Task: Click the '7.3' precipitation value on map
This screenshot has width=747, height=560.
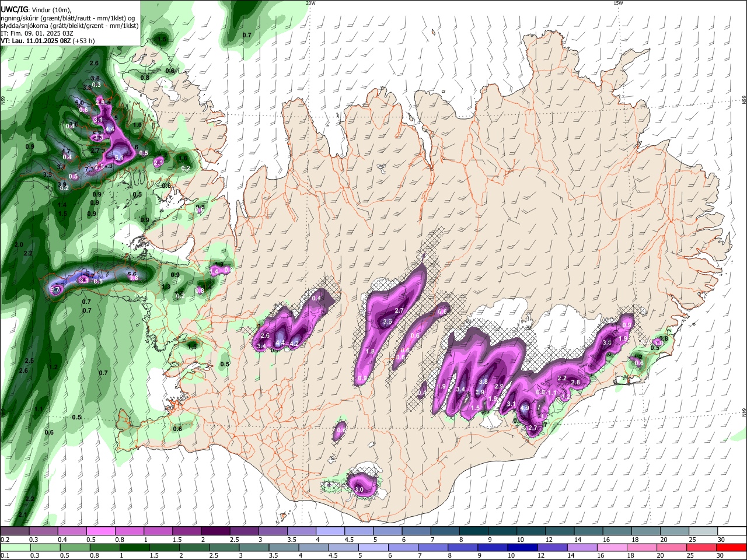Action: point(89,169)
